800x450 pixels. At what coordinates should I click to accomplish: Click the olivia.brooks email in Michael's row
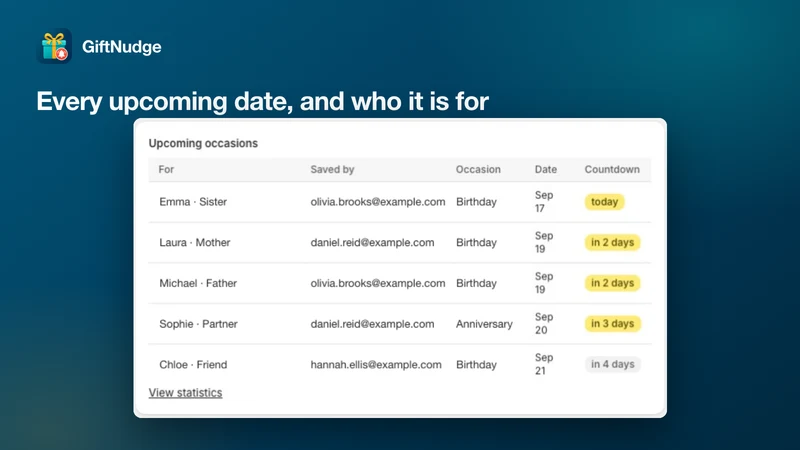[x=378, y=283]
